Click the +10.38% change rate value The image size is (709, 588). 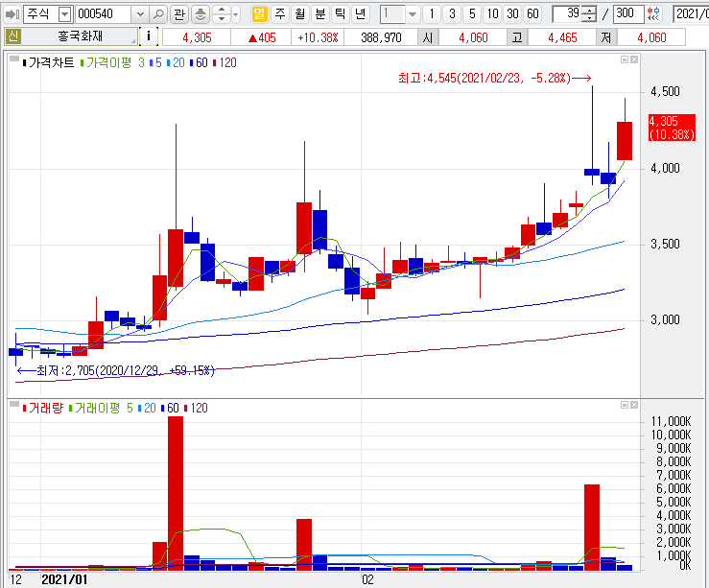[318, 37]
